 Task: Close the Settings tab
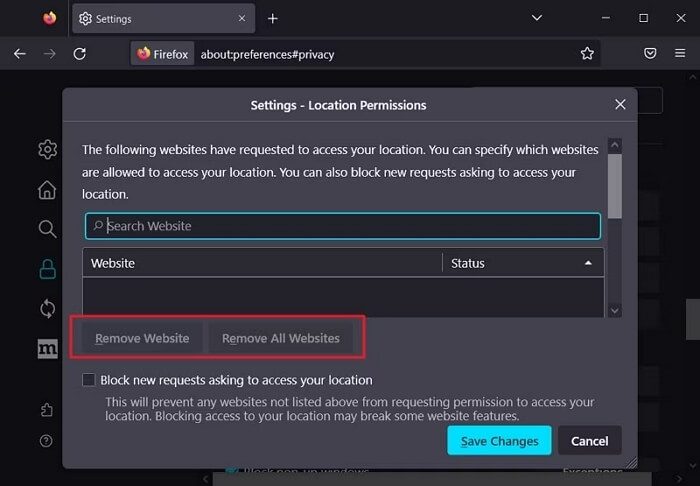click(242, 18)
